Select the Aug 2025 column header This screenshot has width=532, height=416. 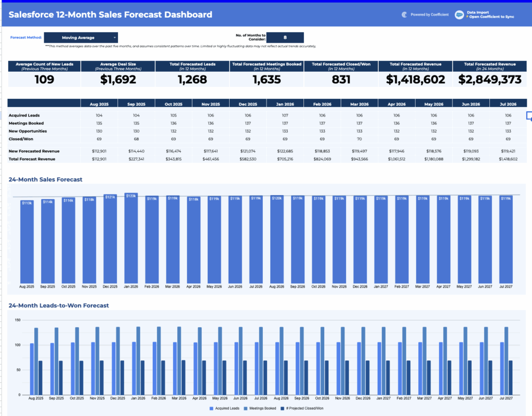point(99,103)
